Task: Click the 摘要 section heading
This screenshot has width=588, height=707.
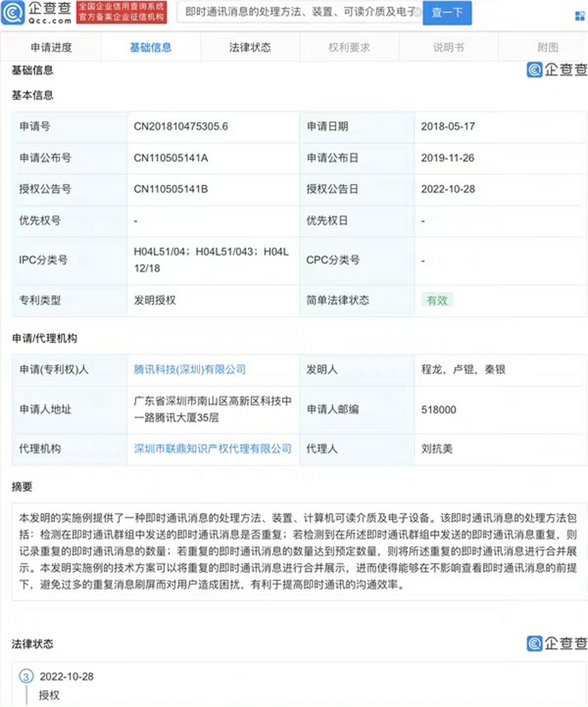Action: coord(22,487)
